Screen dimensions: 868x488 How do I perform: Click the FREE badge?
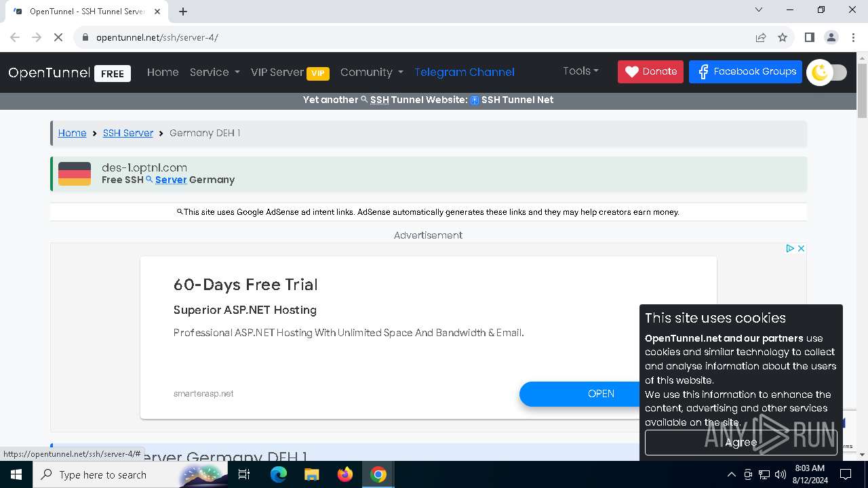pyautogui.click(x=113, y=73)
